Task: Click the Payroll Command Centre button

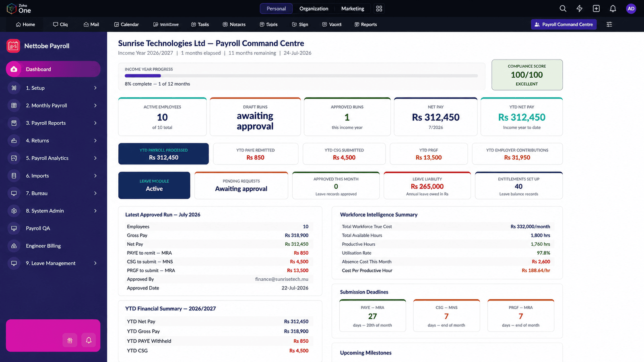Action: (563, 25)
